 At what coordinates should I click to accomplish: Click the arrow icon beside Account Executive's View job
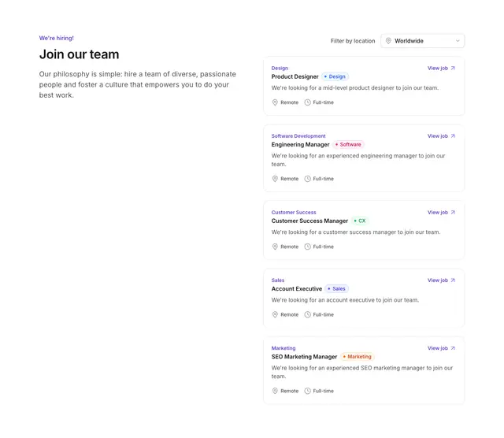pyautogui.click(x=453, y=280)
